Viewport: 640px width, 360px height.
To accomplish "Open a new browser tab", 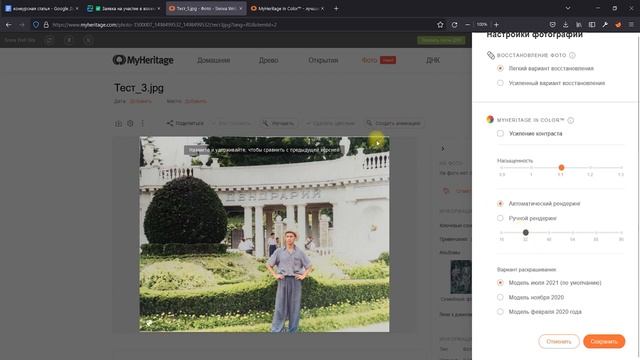I will (x=336, y=8).
